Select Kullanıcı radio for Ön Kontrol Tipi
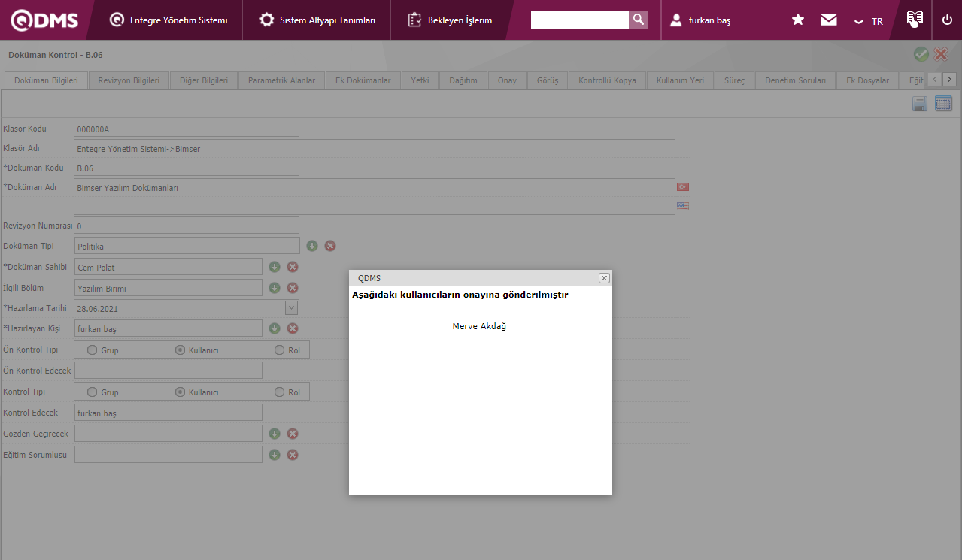The image size is (962, 560). click(x=181, y=350)
